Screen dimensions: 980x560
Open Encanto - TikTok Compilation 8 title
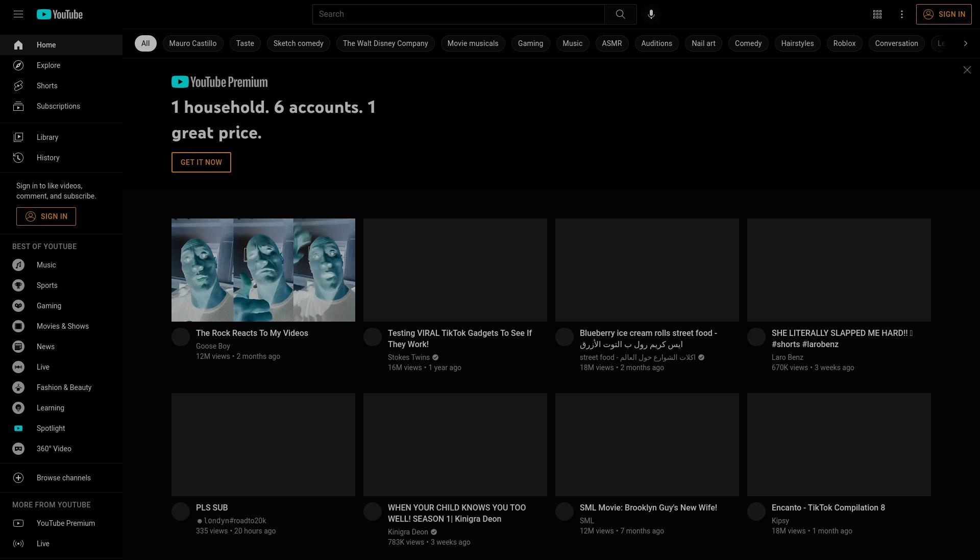pos(828,507)
